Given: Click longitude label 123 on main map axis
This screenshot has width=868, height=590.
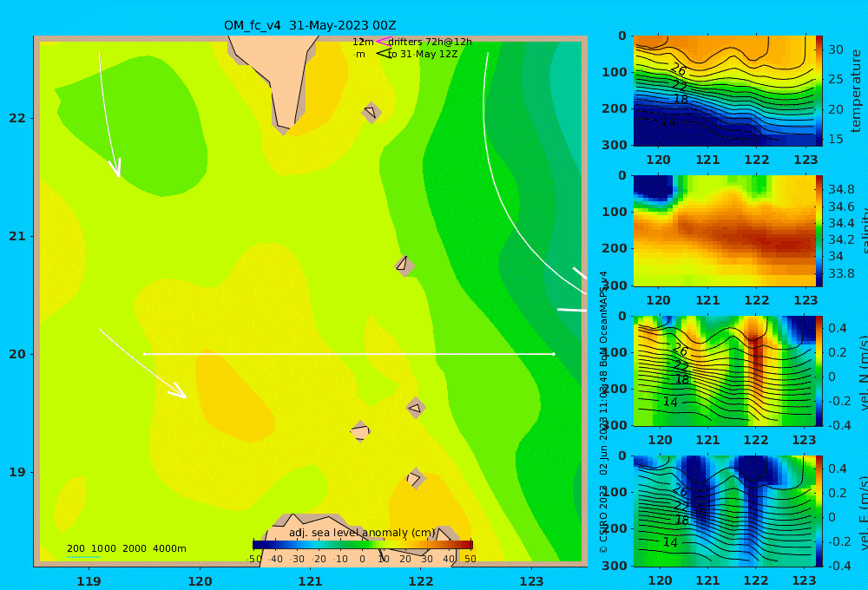Looking at the screenshot, I should click(x=532, y=581).
